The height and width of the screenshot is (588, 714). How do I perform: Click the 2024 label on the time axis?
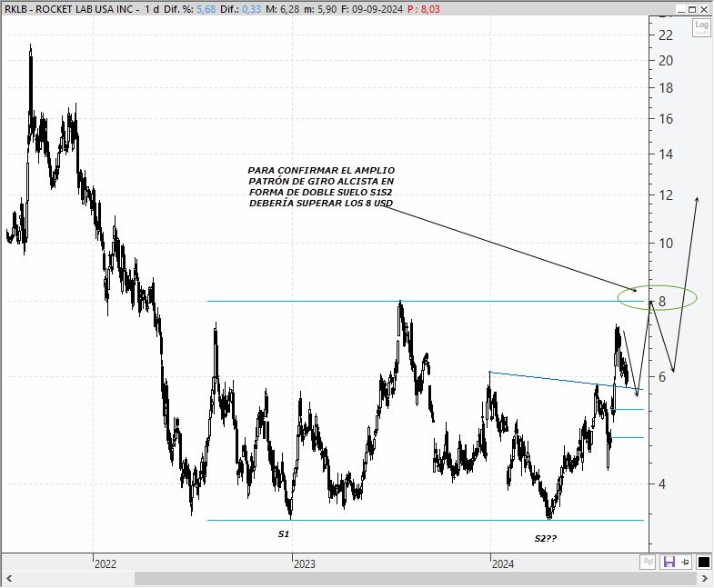(503, 563)
